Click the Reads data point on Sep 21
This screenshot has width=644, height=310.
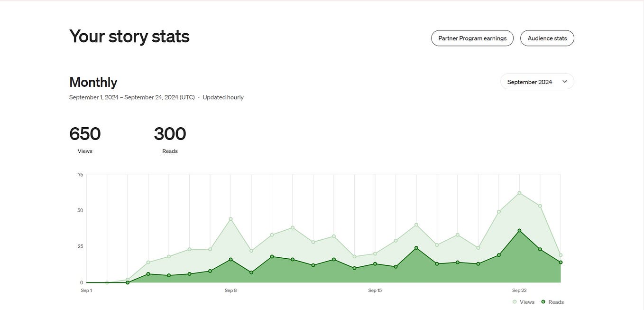click(x=518, y=231)
